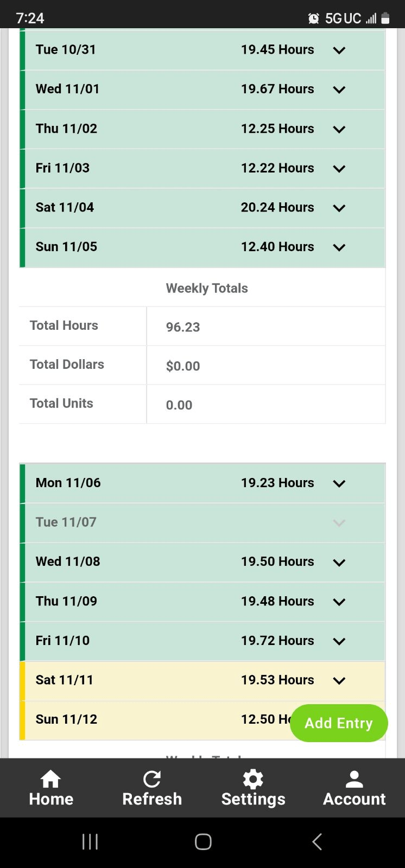Image resolution: width=405 pixels, height=868 pixels.
Task: Expand the Mon 11/06 chevron
Action: tap(339, 483)
